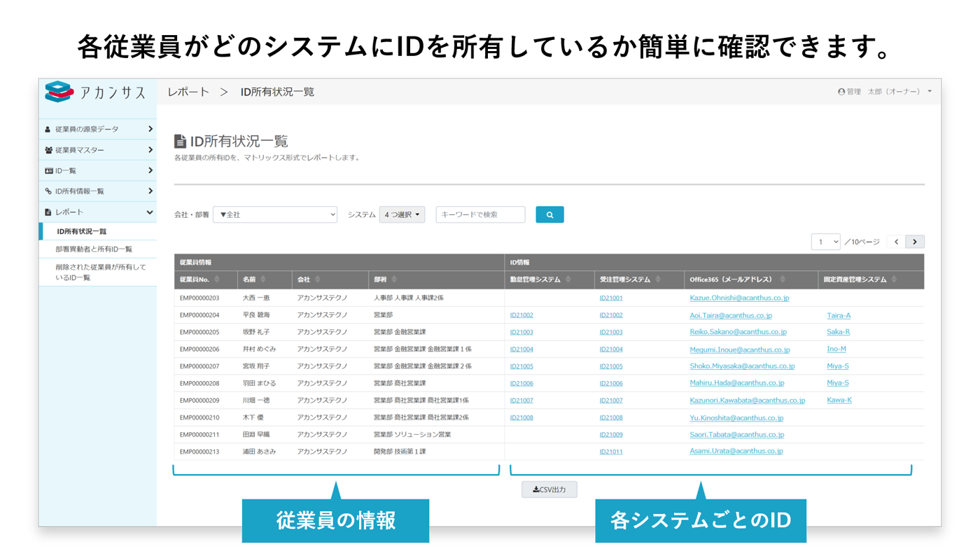Expand ID所有情報一覧 chevron
Viewport: 980px width, 547px height.
coord(150,191)
